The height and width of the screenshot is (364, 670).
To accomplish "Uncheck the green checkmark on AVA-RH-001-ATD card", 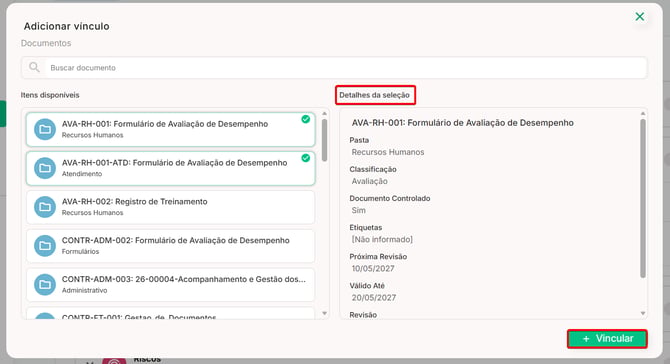I will coord(306,158).
